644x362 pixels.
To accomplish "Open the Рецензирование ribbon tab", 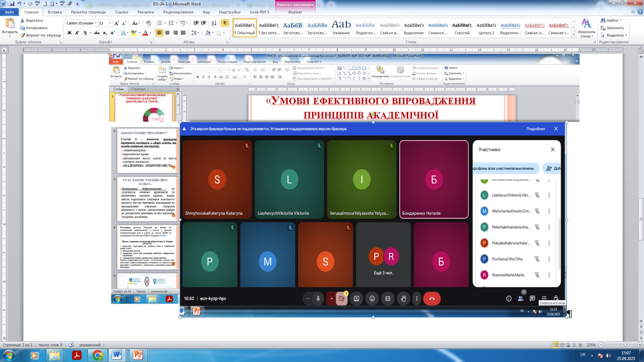I will 178,12.
